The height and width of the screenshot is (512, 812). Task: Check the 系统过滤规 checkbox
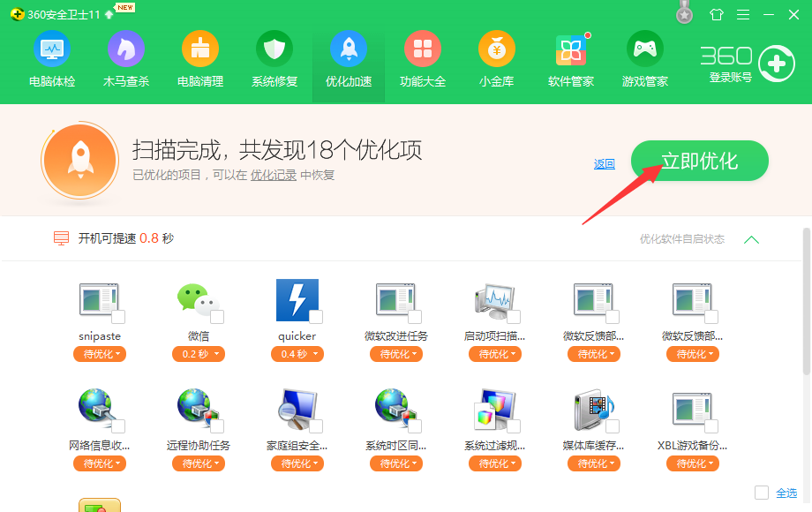pyautogui.click(x=515, y=426)
